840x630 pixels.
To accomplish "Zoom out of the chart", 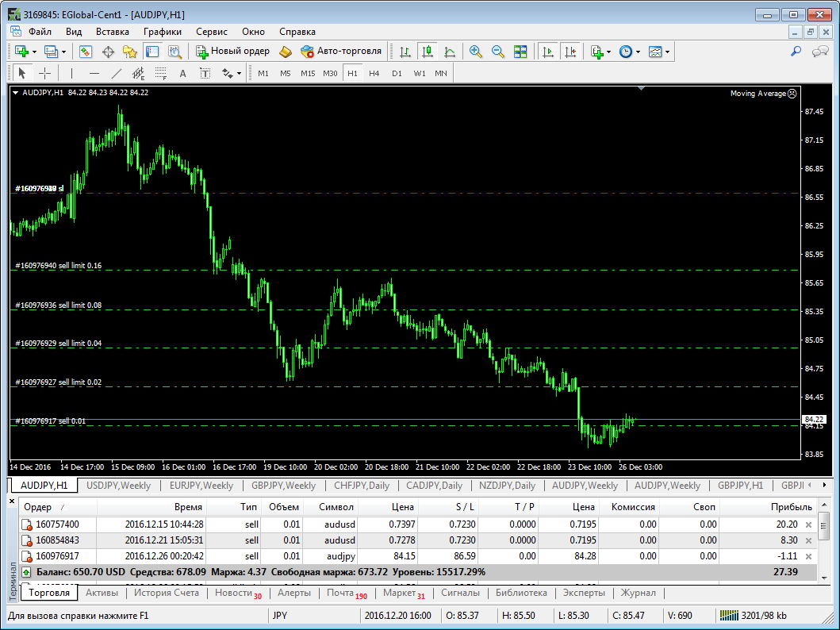I will pos(498,52).
